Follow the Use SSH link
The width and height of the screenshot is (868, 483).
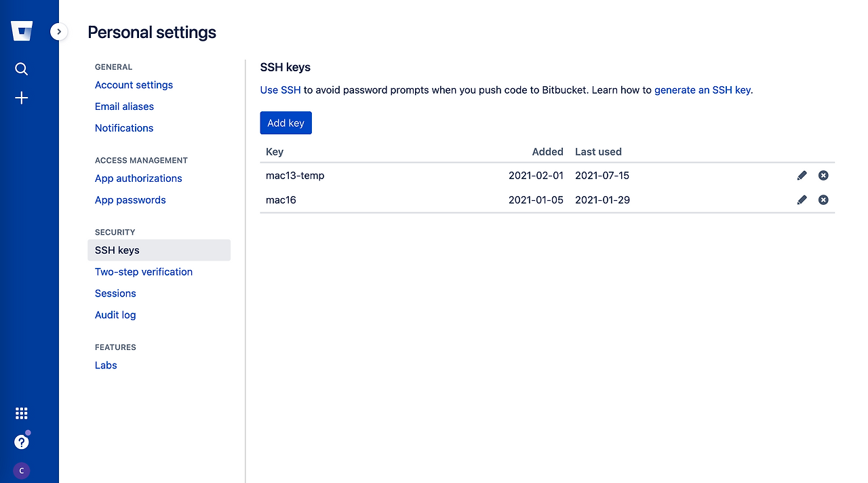tap(280, 90)
